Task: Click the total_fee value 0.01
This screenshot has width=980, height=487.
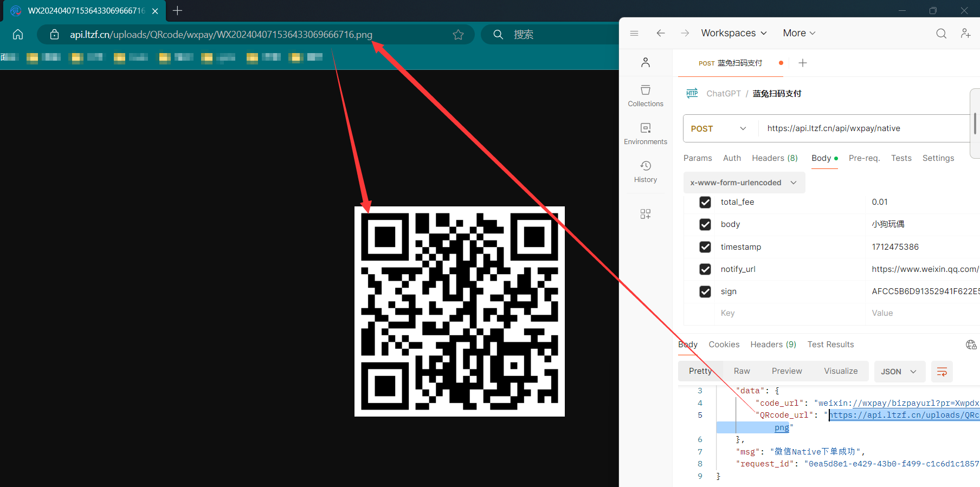Action: [x=879, y=202]
